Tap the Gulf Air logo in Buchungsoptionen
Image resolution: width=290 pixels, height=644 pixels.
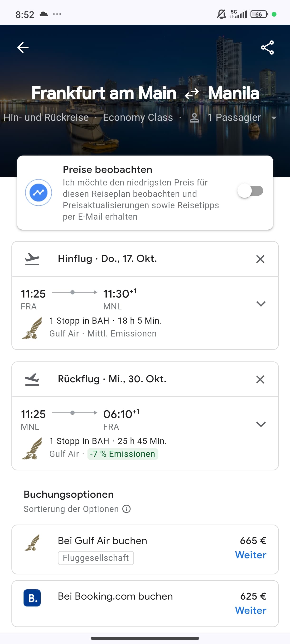tap(32, 543)
